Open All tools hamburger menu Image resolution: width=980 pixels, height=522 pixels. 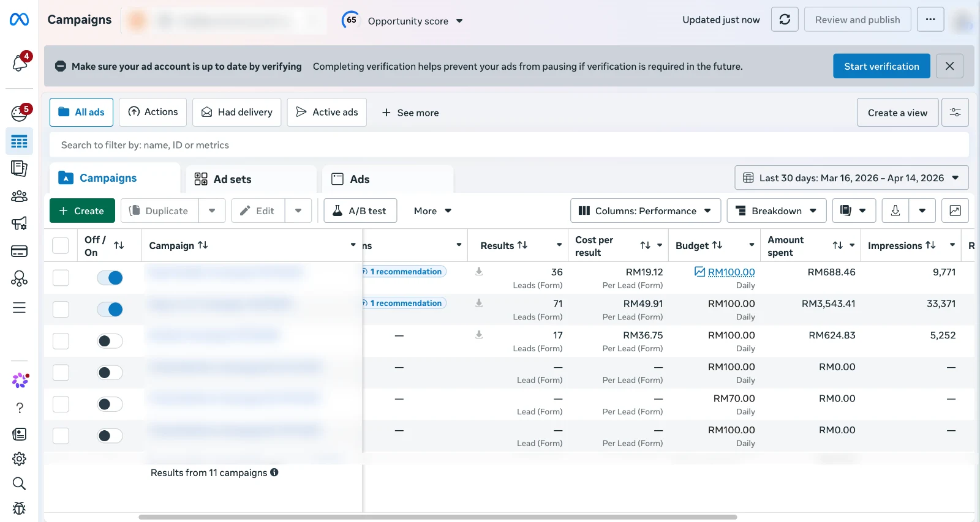19,307
